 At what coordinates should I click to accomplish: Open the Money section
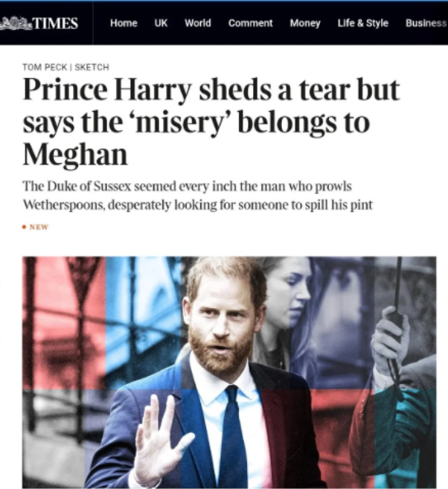click(305, 23)
